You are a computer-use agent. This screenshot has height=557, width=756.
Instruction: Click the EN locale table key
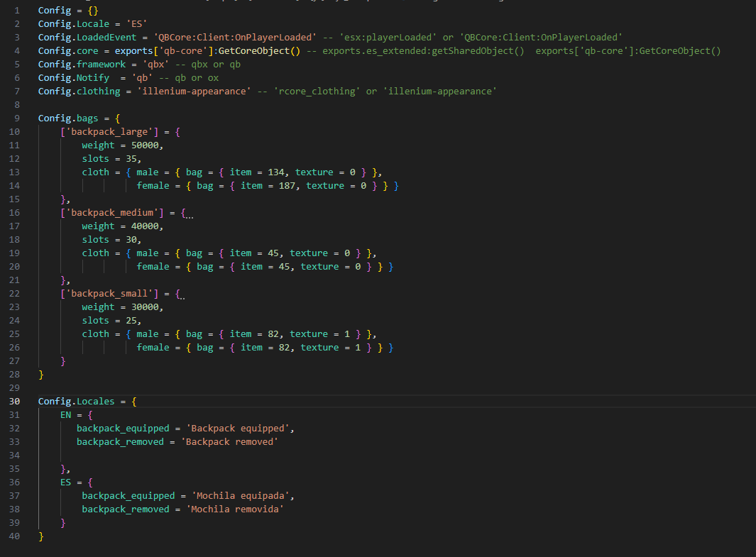(65, 415)
